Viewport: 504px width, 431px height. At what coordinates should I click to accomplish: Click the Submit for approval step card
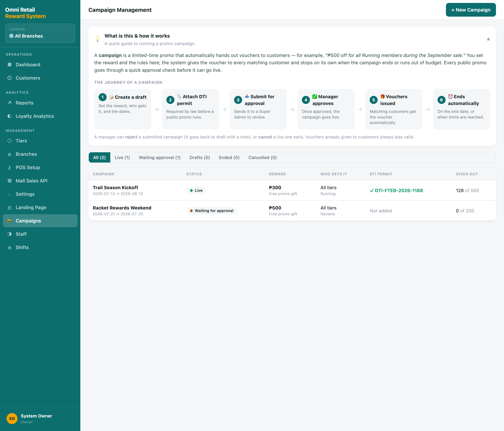click(x=258, y=109)
